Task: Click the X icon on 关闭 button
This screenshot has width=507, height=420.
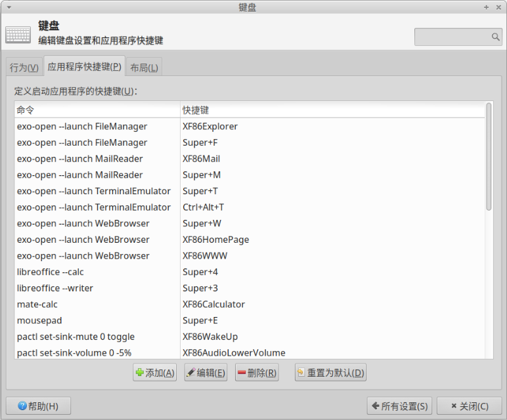Action: coord(454,406)
